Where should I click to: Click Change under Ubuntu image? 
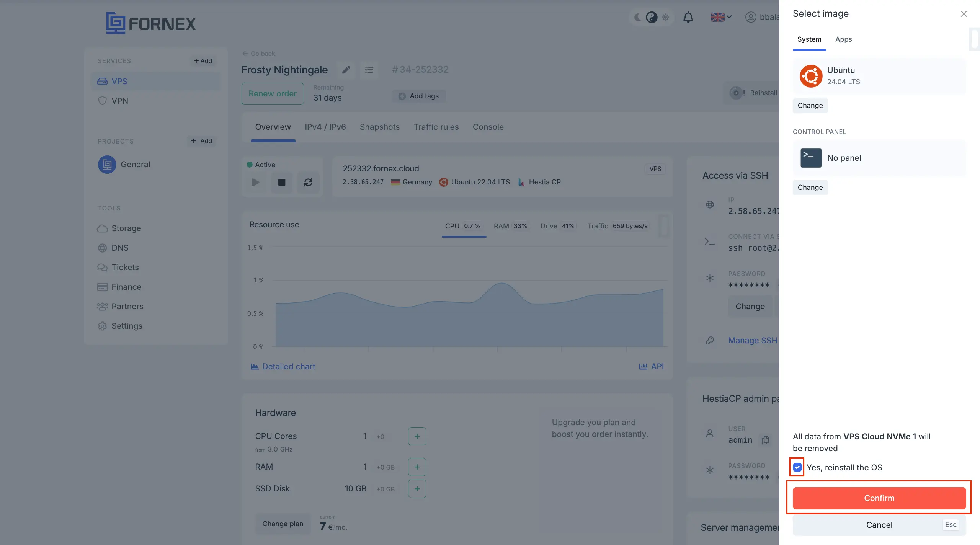pos(810,106)
